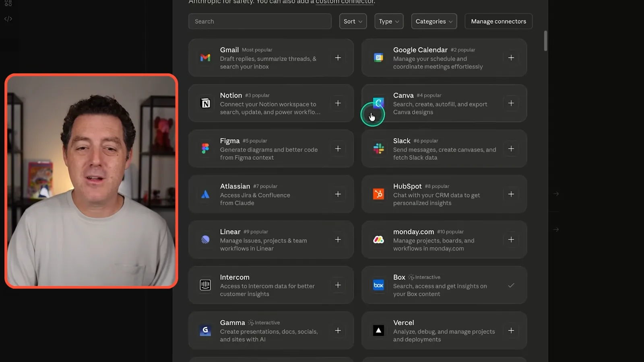Image resolution: width=644 pixels, height=362 pixels.
Task: Add the Slack connector plus icon
Action: click(x=511, y=149)
